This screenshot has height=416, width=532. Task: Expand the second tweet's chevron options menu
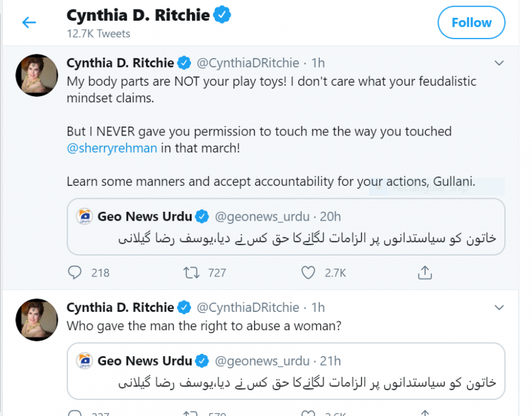tap(499, 308)
